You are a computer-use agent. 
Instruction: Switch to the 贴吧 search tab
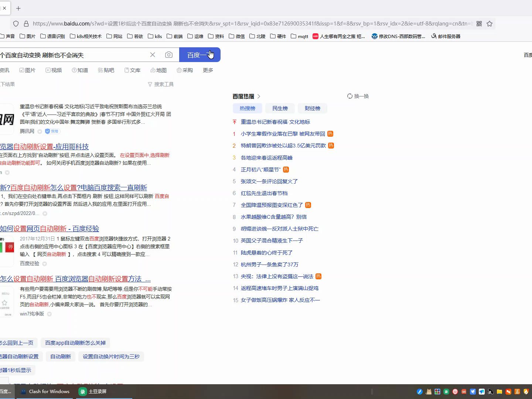[x=106, y=70]
